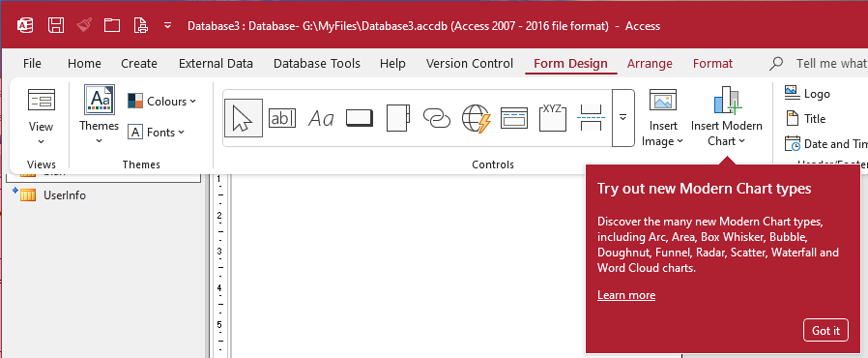
Task: Dismiss the callout with Got it
Action: (825, 331)
